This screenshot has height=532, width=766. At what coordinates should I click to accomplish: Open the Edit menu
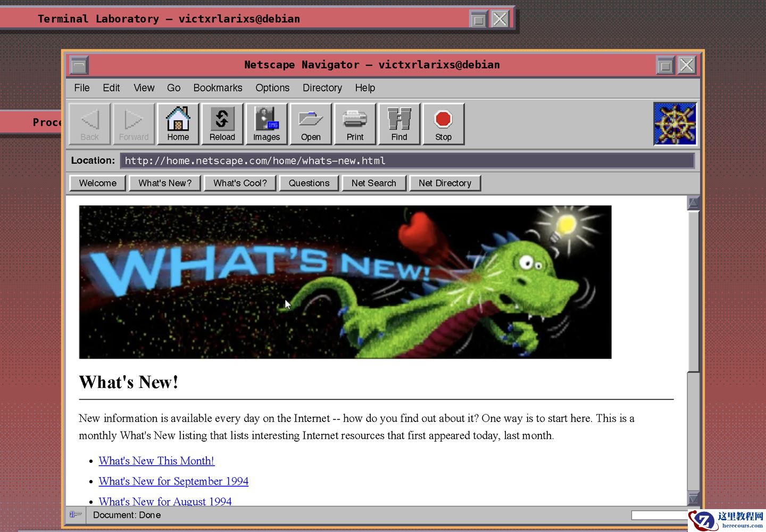[111, 88]
